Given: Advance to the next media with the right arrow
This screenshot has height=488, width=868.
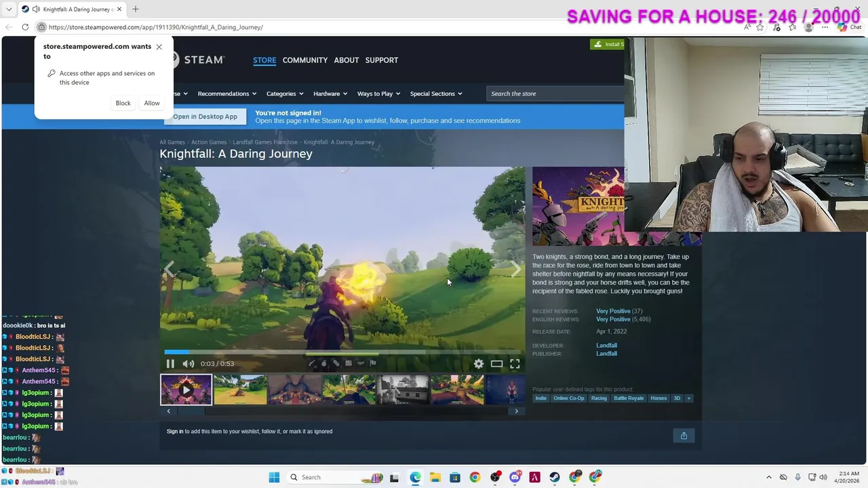Looking at the screenshot, I should [x=516, y=270].
